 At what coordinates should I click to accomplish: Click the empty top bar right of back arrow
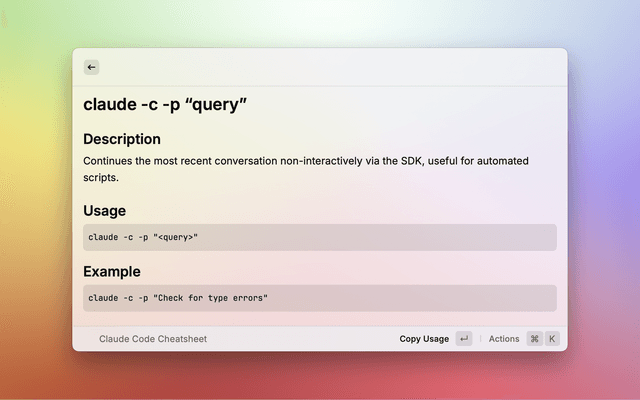330,67
